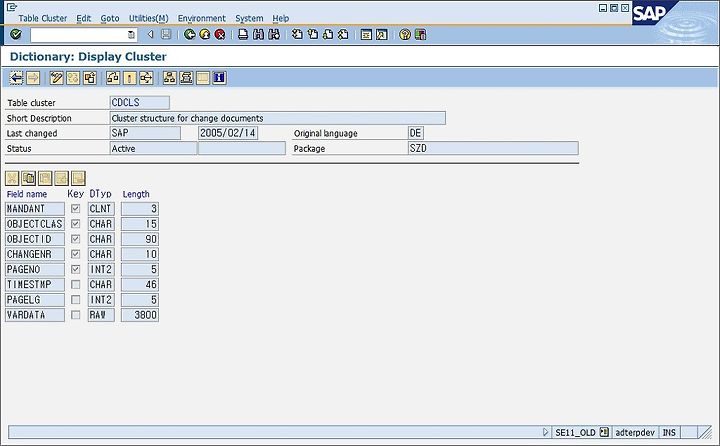This screenshot has height=446, width=720.
Task: Click the Insert Row icon above fields
Action: tap(62, 178)
